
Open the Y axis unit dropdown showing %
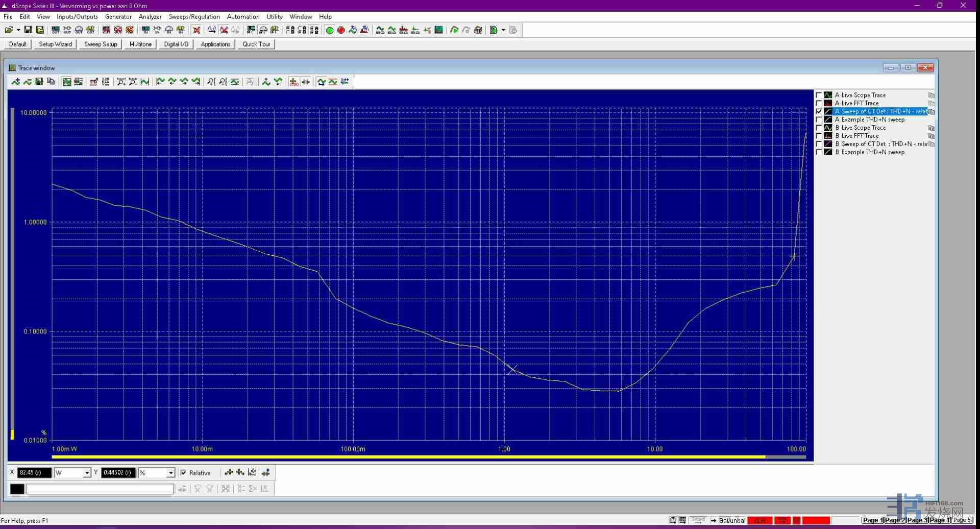click(x=171, y=473)
